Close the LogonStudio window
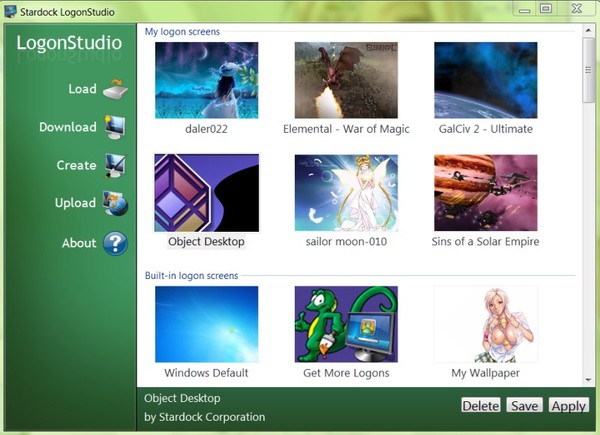Screen dimensions: 600x435 (x=577, y=8)
